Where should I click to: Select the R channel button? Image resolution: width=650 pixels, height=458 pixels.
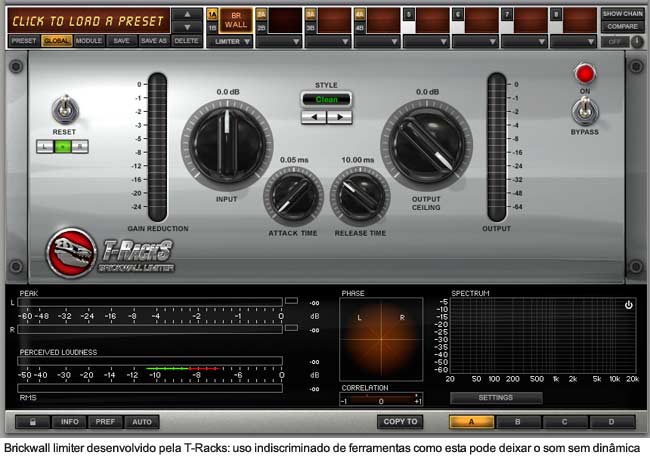click(x=80, y=146)
